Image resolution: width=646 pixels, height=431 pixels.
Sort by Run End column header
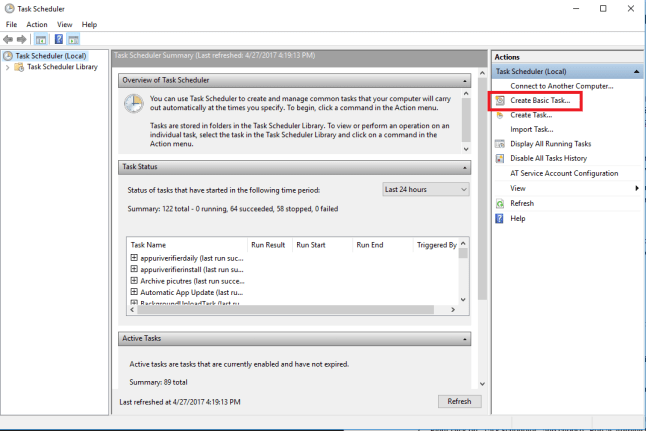tap(382, 245)
